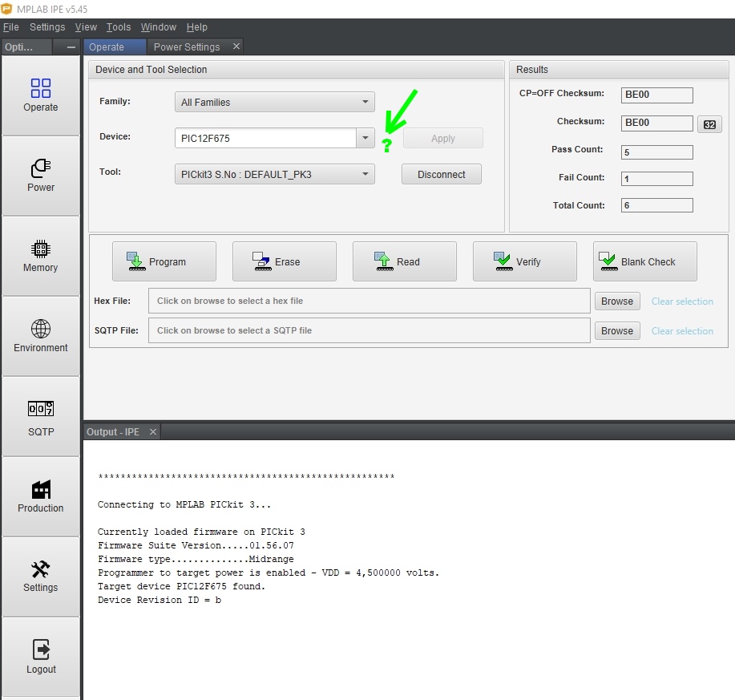Screen dimensions: 735x700
Task: Click the Apply button
Action: (x=443, y=138)
